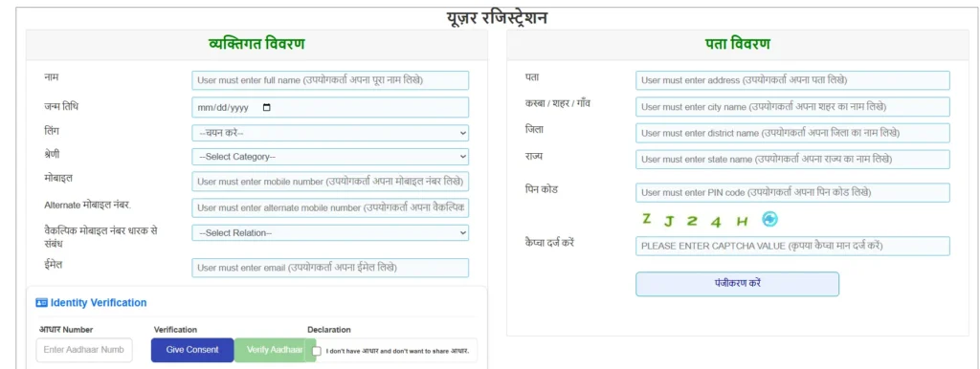
Task: Click the पता विवरण section heading
Action: 738,44
